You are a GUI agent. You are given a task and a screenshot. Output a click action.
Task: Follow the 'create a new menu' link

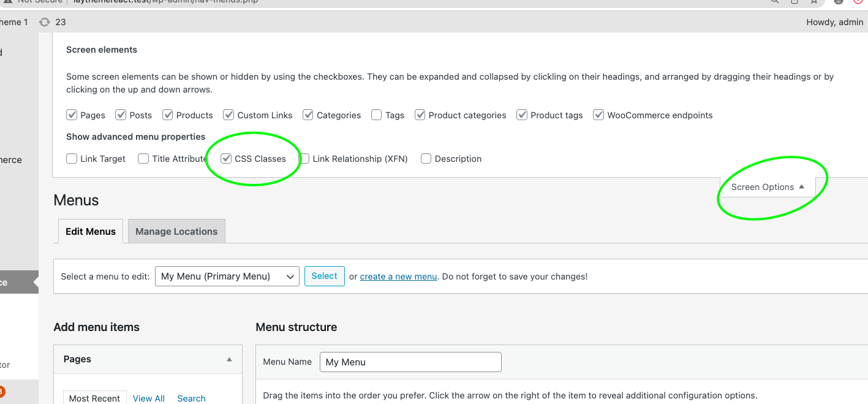tap(398, 276)
